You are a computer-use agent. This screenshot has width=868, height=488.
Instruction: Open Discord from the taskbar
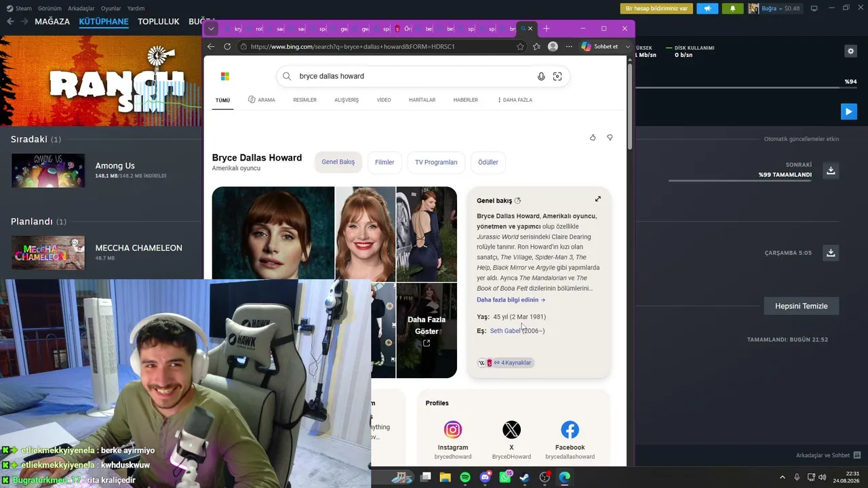tap(485, 477)
